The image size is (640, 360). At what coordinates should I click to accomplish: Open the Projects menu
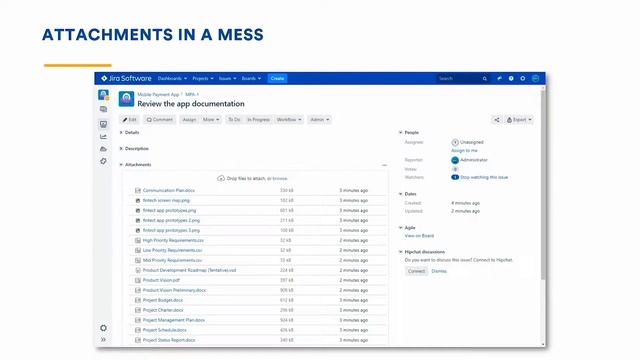(x=203, y=78)
